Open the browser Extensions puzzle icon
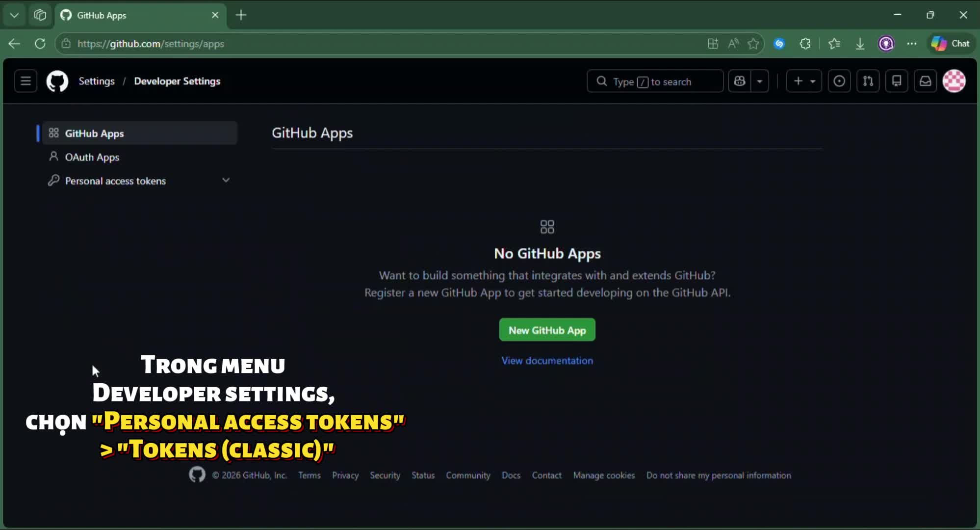This screenshot has width=980, height=530. tap(805, 44)
